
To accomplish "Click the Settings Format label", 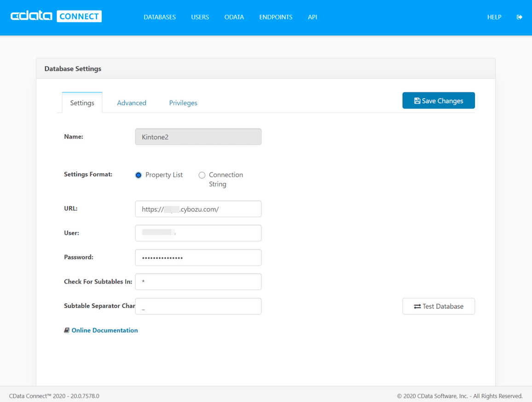I will coord(88,174).
